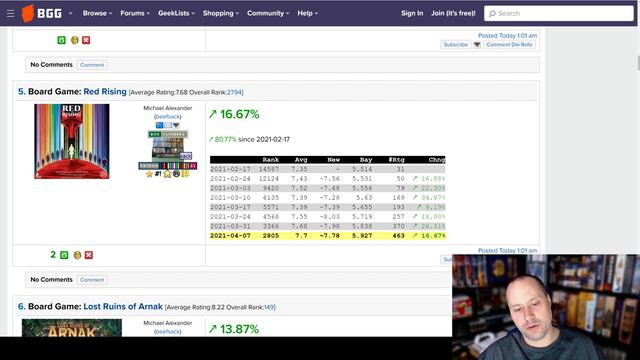The width and height of the screenshot is (640, 360).
Task: Click the 2021-03-24 table row date
Action: click(x=230, y=217)
